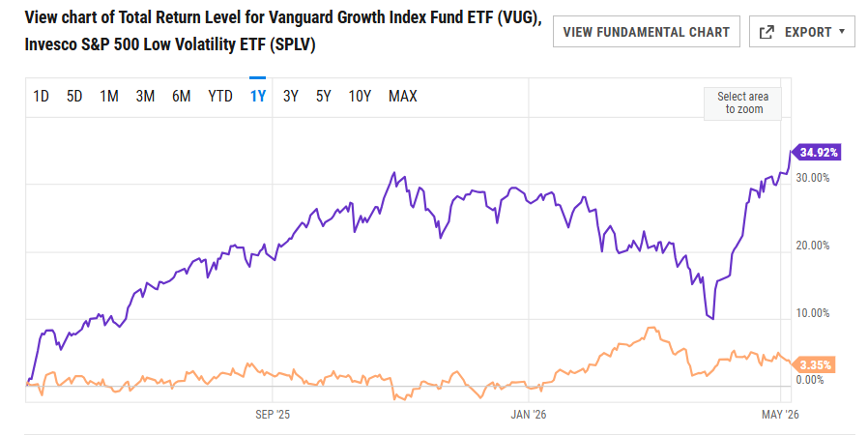This screenshot has width=868, height=435.
Task: Click the JAN '26 axis label
Action: (x=528, y=415)
